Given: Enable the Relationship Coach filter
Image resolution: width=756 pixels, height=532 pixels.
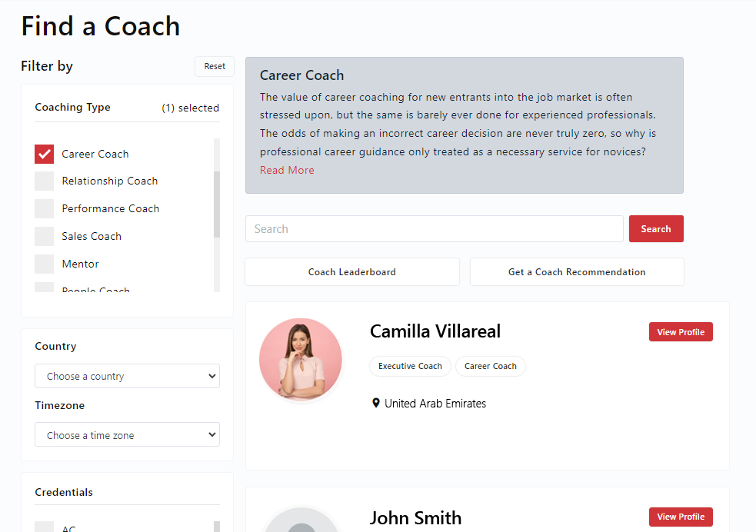Looking at the screenshot, I should click(44, 181).
